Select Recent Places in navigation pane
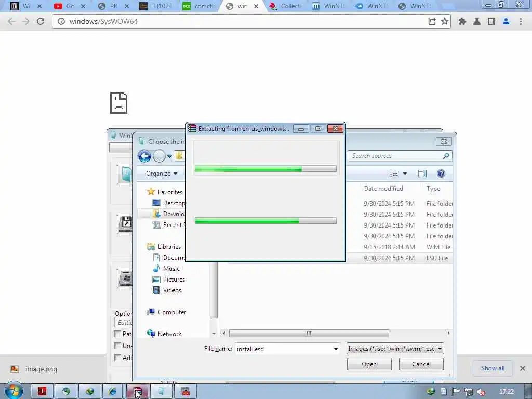532x399 pixels. [x=169, y=224]
